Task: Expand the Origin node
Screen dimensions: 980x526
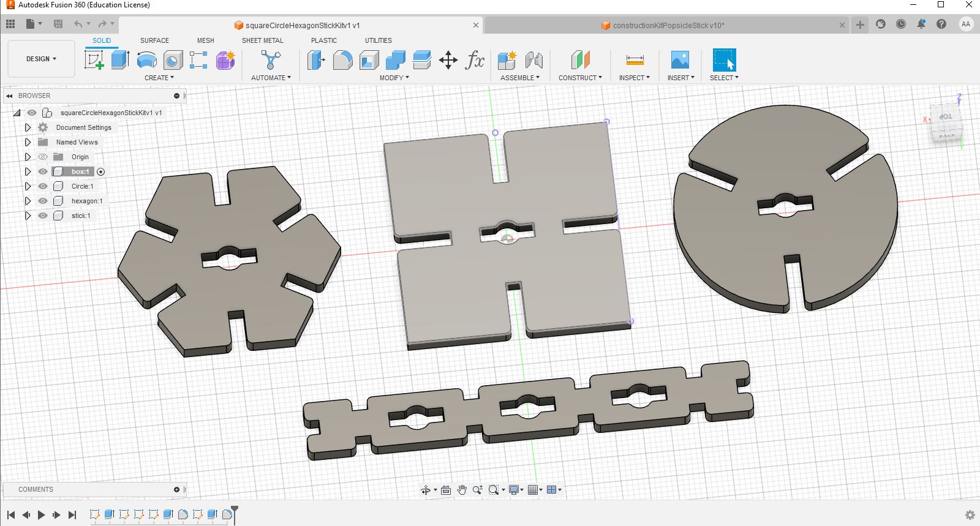Action: tap(28, 157)
